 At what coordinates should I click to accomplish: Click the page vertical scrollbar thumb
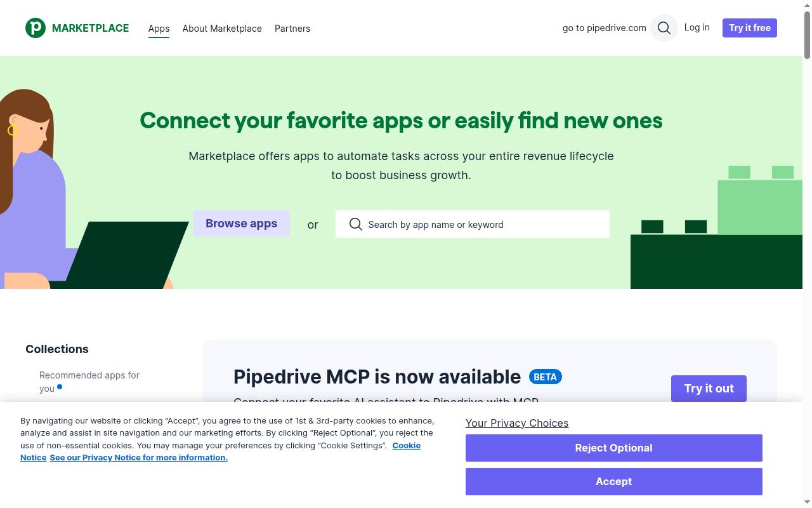point(807,35)
